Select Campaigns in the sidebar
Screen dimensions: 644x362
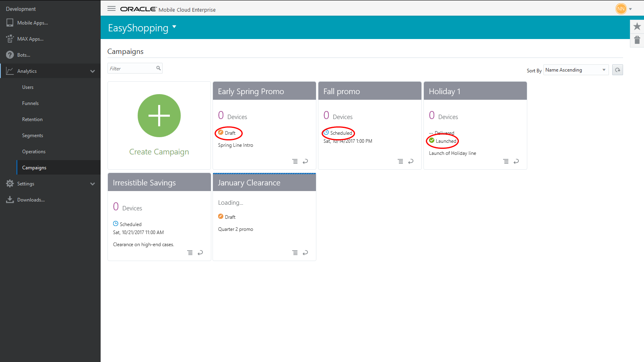(x=59, y=168)
